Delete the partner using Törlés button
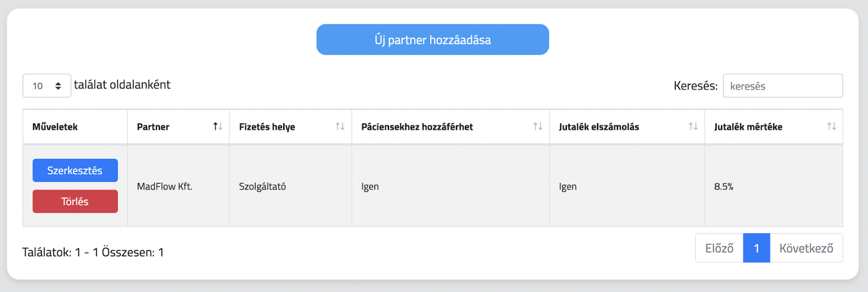868x292 pixels. (x=75, y=201)
